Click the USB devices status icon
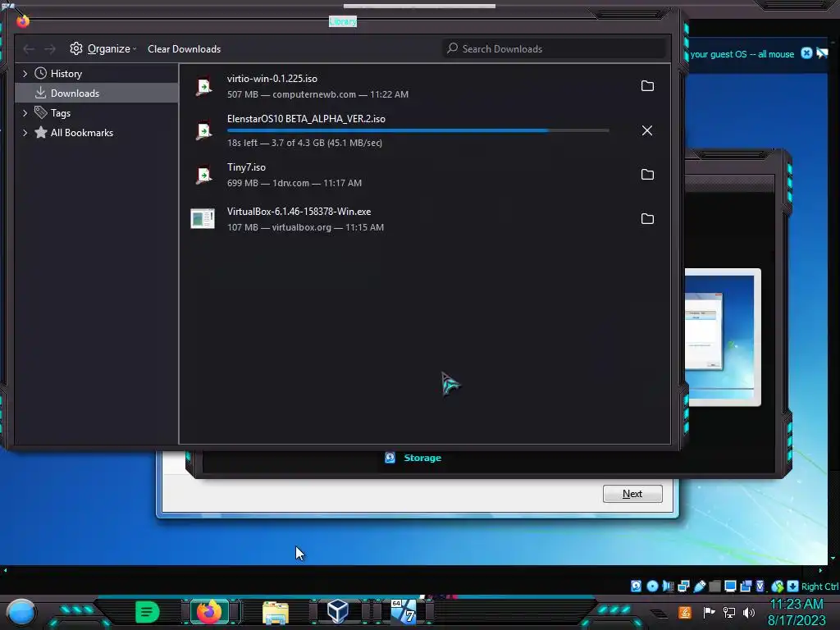 pos(699,586)
